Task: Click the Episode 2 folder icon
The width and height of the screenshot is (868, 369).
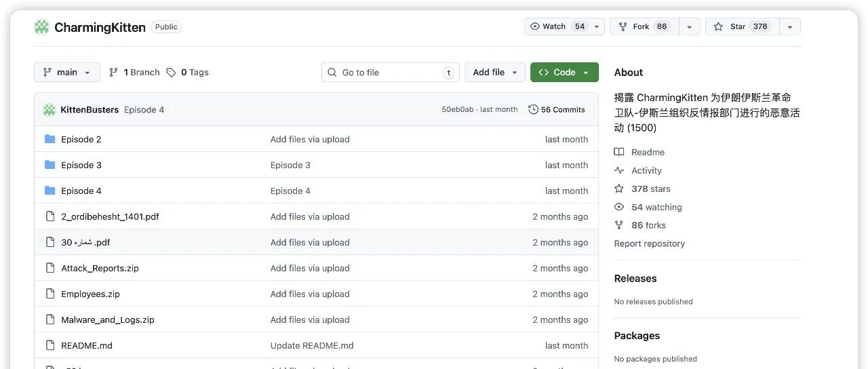Action: pos(50,139)
